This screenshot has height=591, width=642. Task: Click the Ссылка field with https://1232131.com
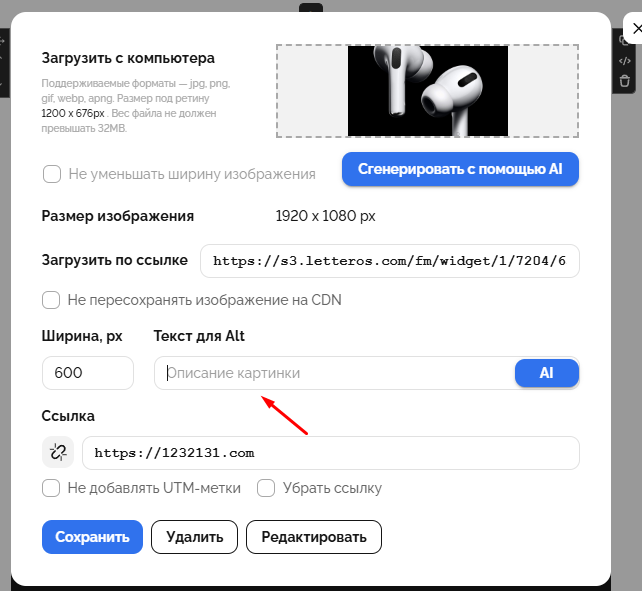[331, 453]
